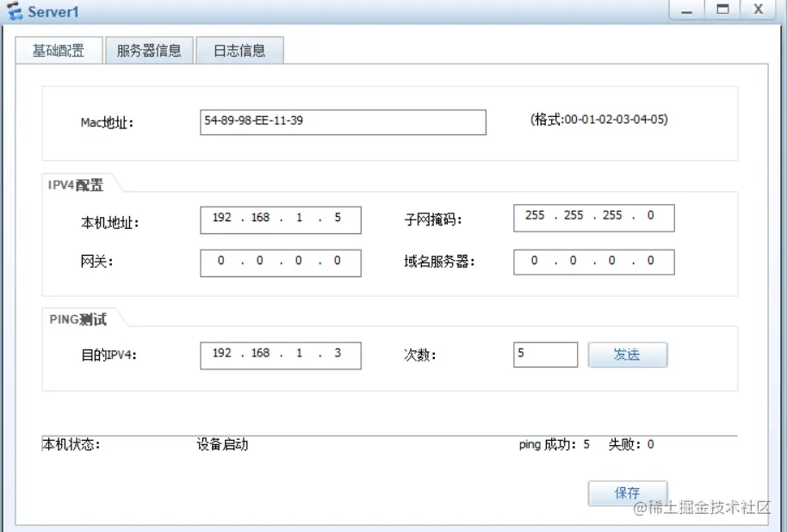
Task: Maximize the Server1 window
Action: pos(722,10)
